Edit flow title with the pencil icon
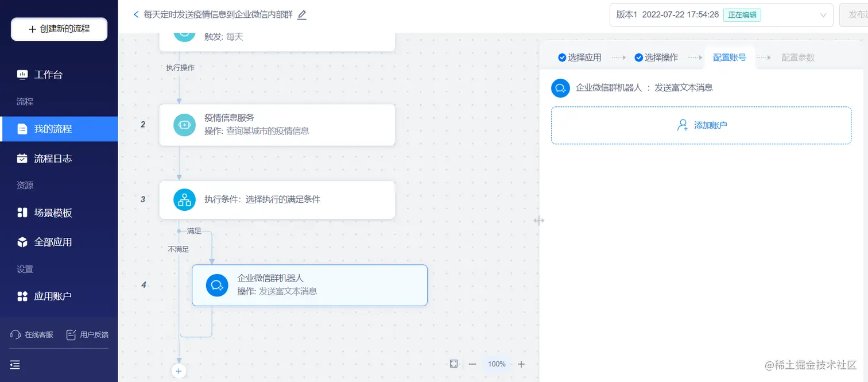The height and width of the screenshot is (382, 868). click(302, 15)
